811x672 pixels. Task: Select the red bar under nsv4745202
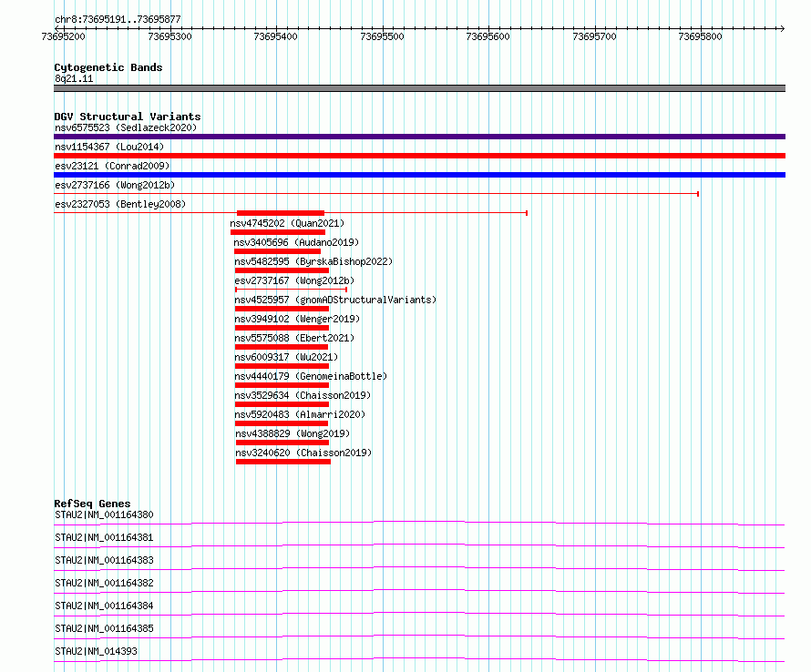click(278, 232)
